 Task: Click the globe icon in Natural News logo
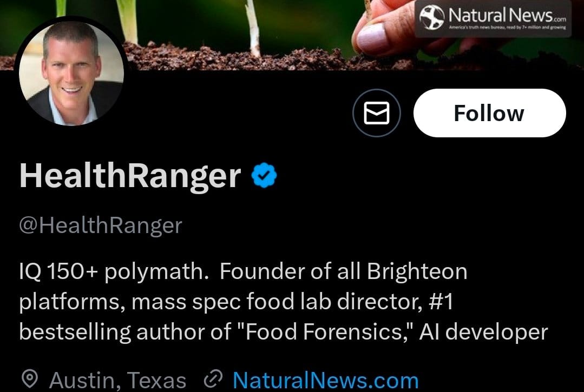click(x=433, y=17)
